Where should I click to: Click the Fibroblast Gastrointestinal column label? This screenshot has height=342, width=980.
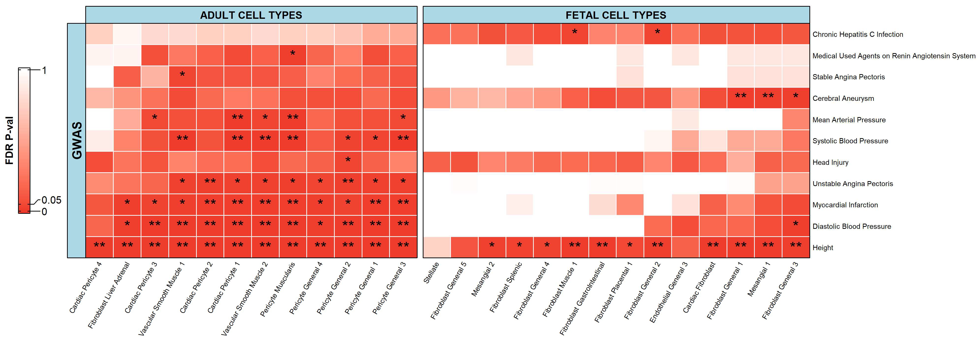pos(582,299)
